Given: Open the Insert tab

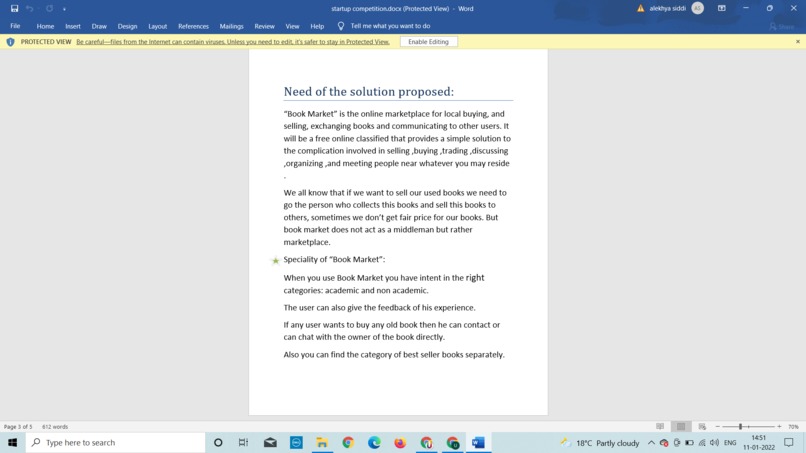Looking at the screenshot, I should coord(72,26).
